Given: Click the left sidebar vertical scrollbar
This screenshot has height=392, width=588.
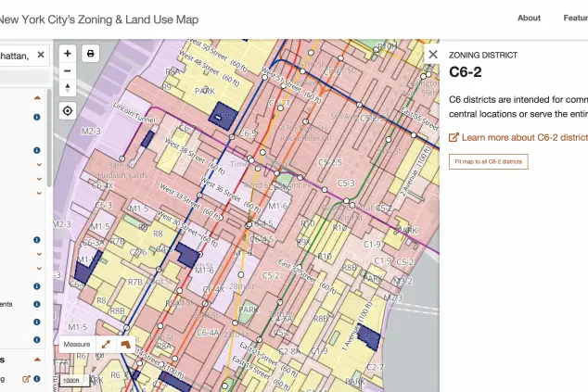Looking at the screenshot, I should pos(49,139).
